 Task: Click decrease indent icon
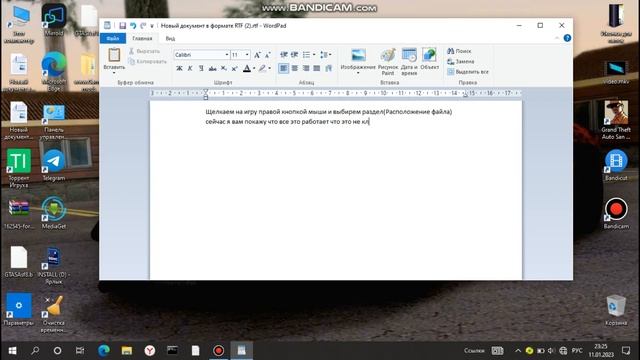[284, 54]
